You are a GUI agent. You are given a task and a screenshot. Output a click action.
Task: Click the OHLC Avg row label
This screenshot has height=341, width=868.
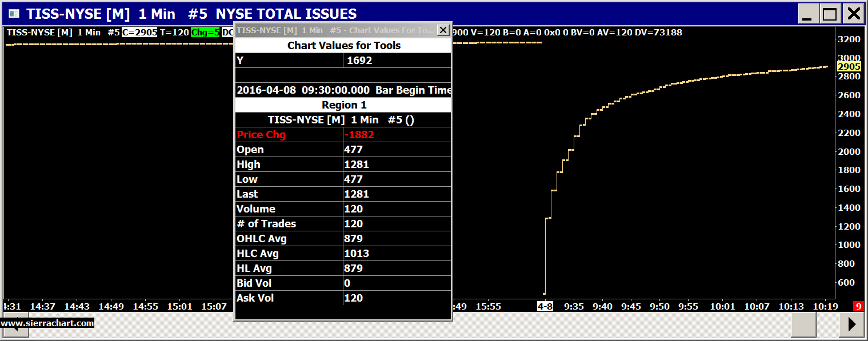coord(262,239)
